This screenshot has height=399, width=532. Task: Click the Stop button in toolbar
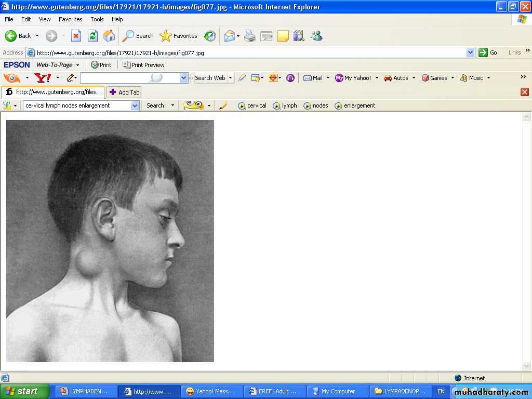[76, 36]
